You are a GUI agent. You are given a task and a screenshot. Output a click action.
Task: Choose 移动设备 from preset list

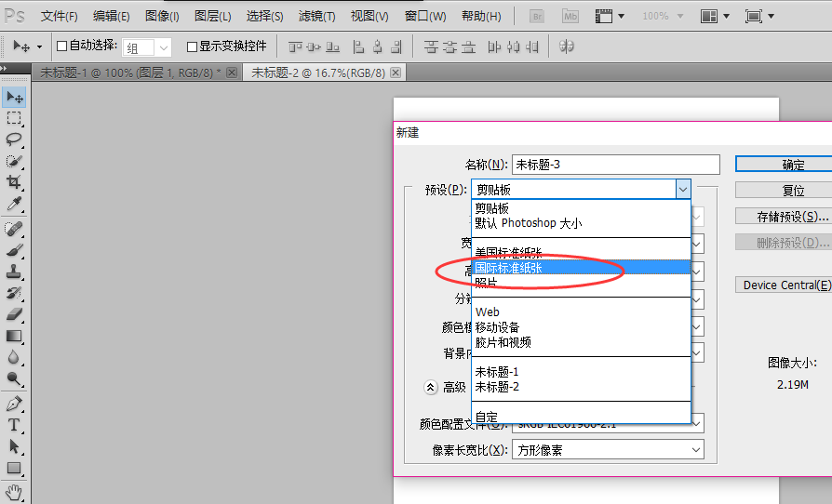pos(581,327)
